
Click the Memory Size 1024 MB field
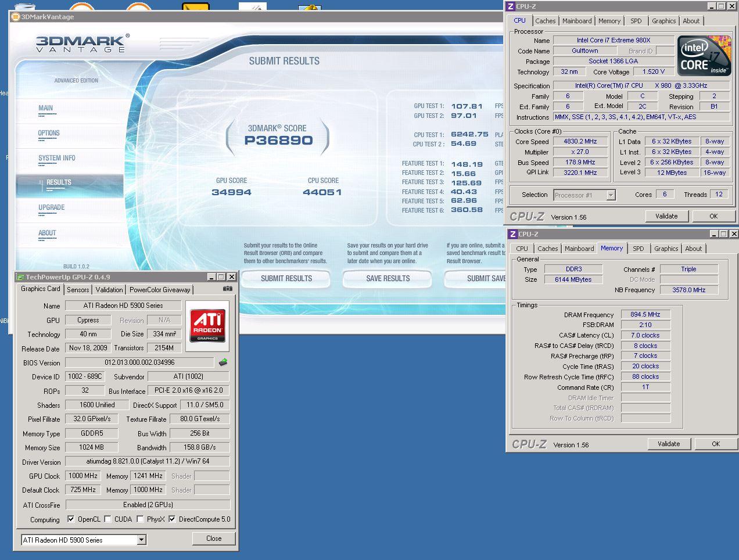(x=92, y=447)
